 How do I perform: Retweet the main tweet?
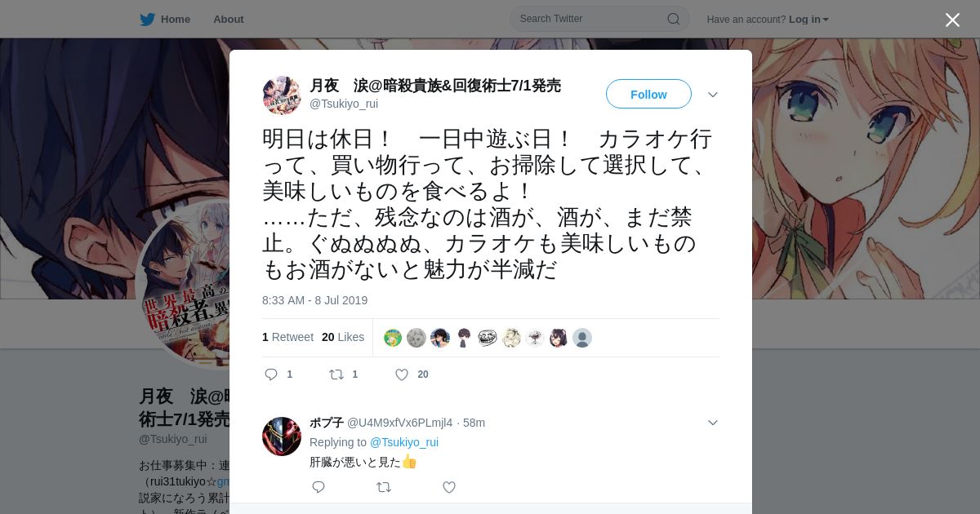[x=336, y=374]
